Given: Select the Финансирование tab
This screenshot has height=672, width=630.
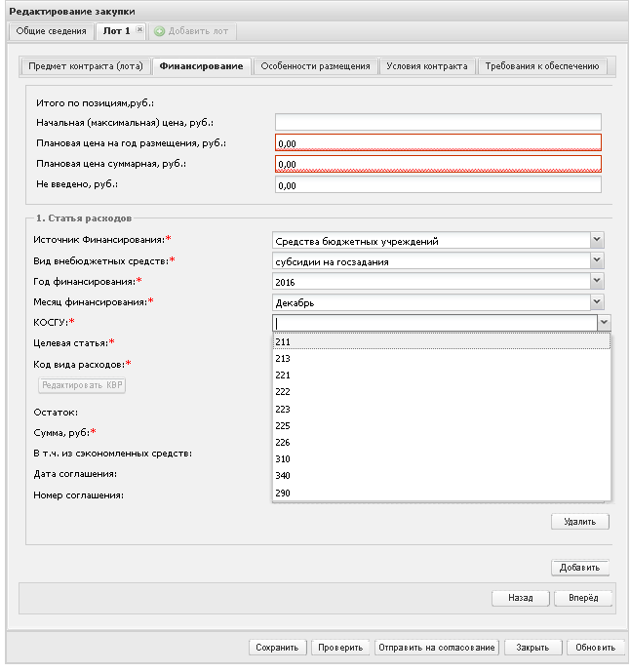Looking at the screenshot, I should tap(202, 66).
